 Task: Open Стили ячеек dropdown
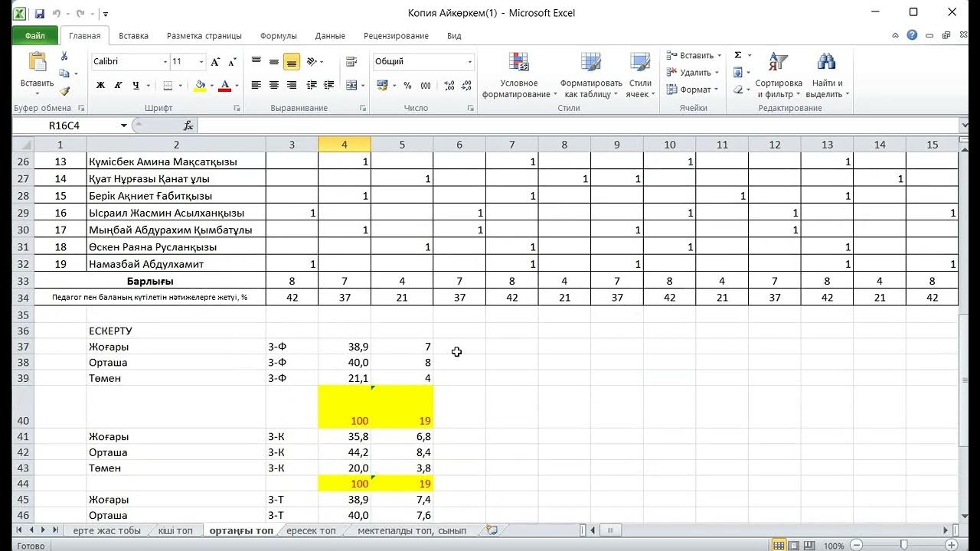click(x=640, y=75)
